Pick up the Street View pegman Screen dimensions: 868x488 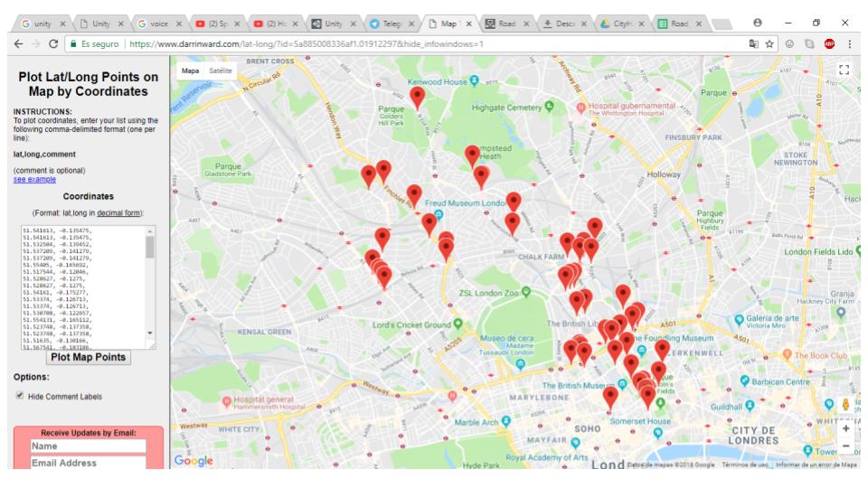[846, 405]
